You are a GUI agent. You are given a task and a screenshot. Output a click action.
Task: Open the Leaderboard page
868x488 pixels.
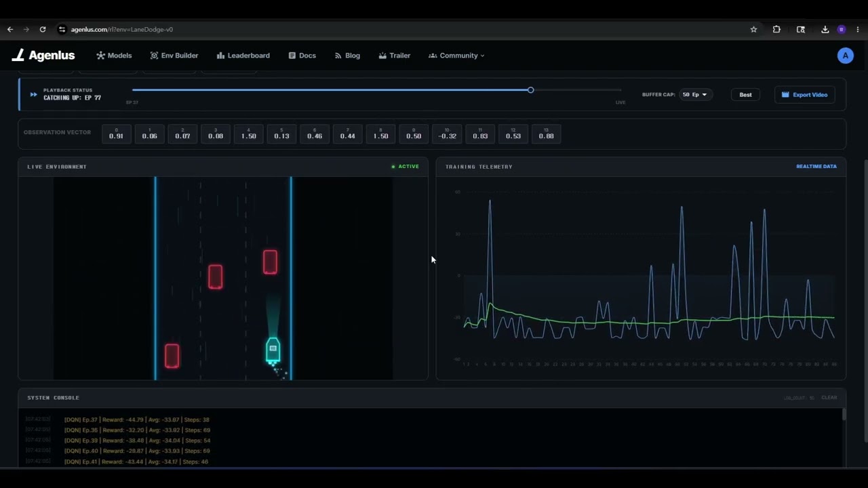click(243, 56)
